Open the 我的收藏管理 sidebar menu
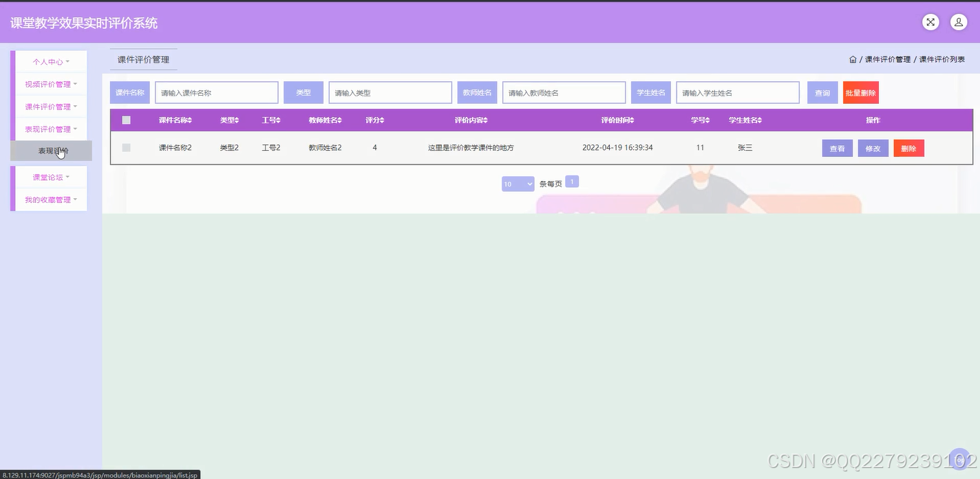The width and height of the screenshot is (980, 479). coord(49,200)
